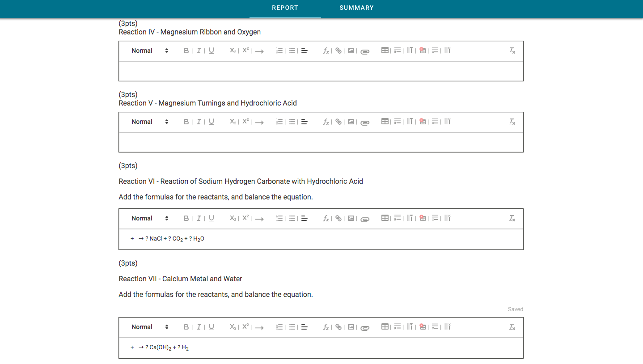
Task: Open the style dropdown in Reaction VII editor
Action: point(148,327)
